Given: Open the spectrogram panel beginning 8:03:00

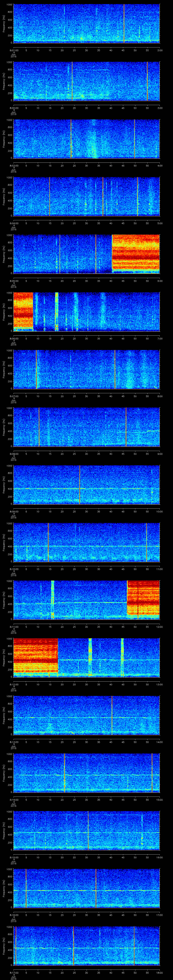Looking at the screenshot, I should [x=86, y=139].
